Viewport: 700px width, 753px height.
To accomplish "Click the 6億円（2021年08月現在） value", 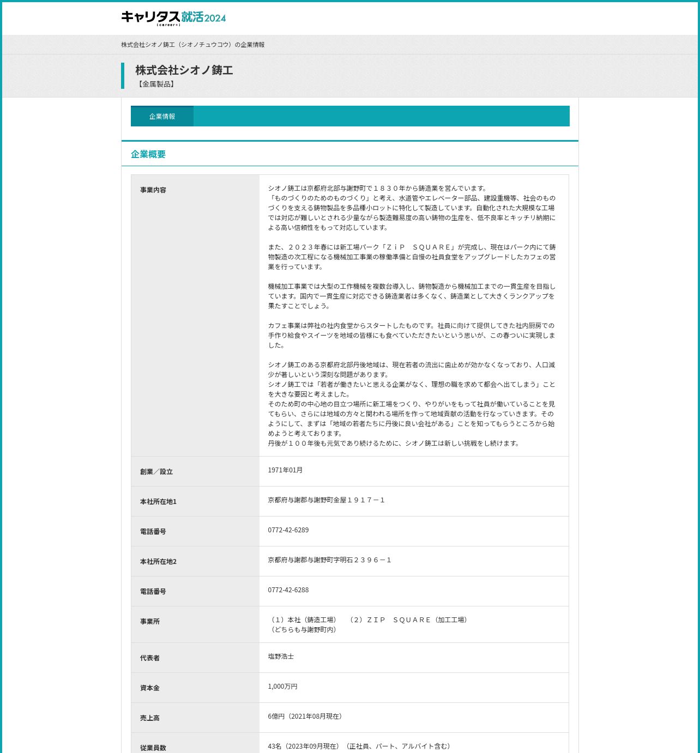I will (306, 716).
